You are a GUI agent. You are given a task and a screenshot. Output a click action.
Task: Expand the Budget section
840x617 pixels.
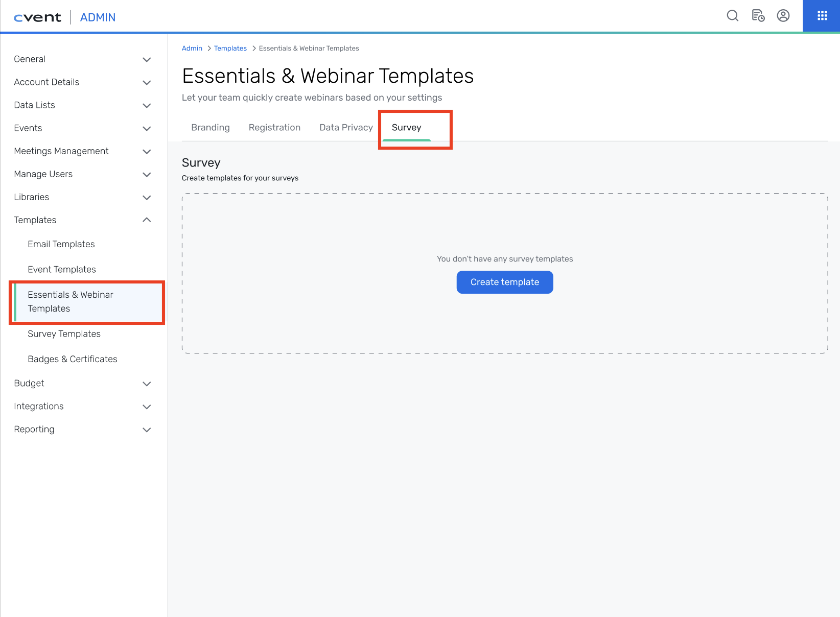[x=83, y=384]
